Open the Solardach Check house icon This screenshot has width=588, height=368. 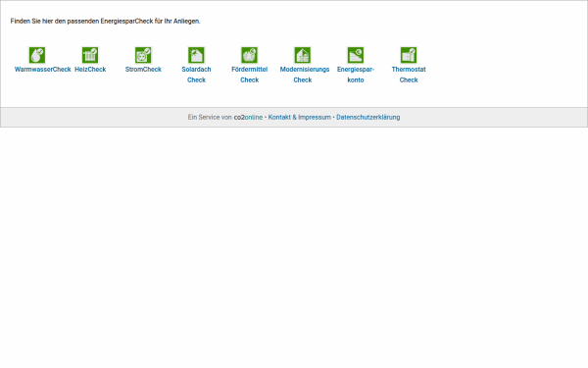(x=196, y=55)
